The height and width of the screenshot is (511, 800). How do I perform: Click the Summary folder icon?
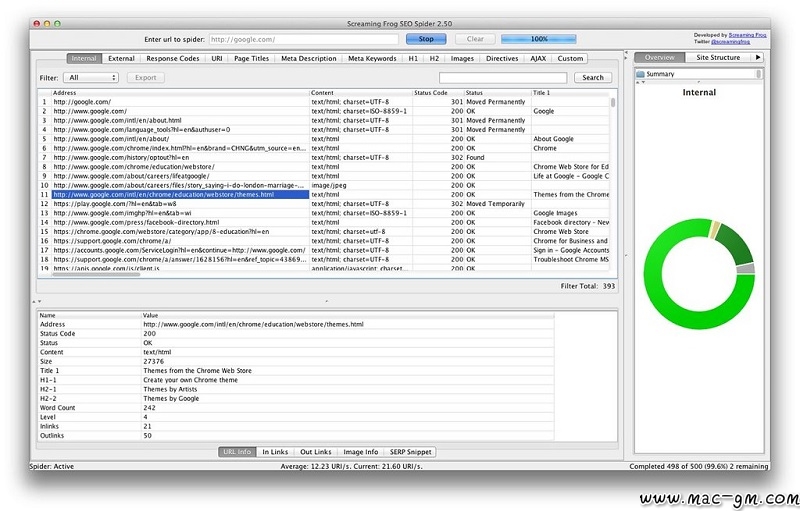point(640,74)
